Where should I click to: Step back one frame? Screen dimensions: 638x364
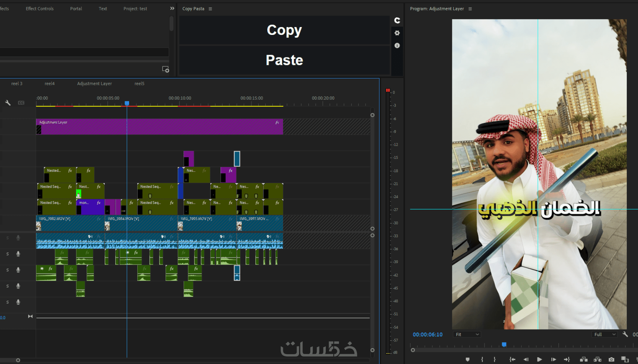(526, 359)
